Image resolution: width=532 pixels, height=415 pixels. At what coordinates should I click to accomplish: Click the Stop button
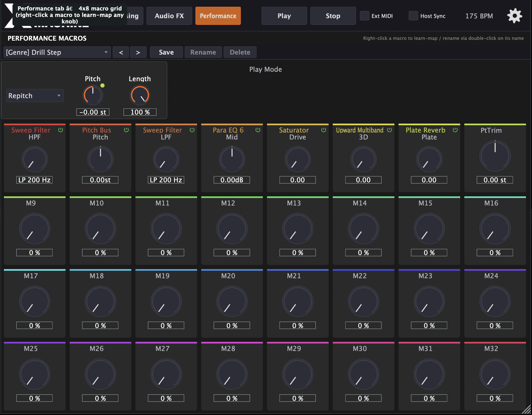pyautogui.click(x=333, y=16)
